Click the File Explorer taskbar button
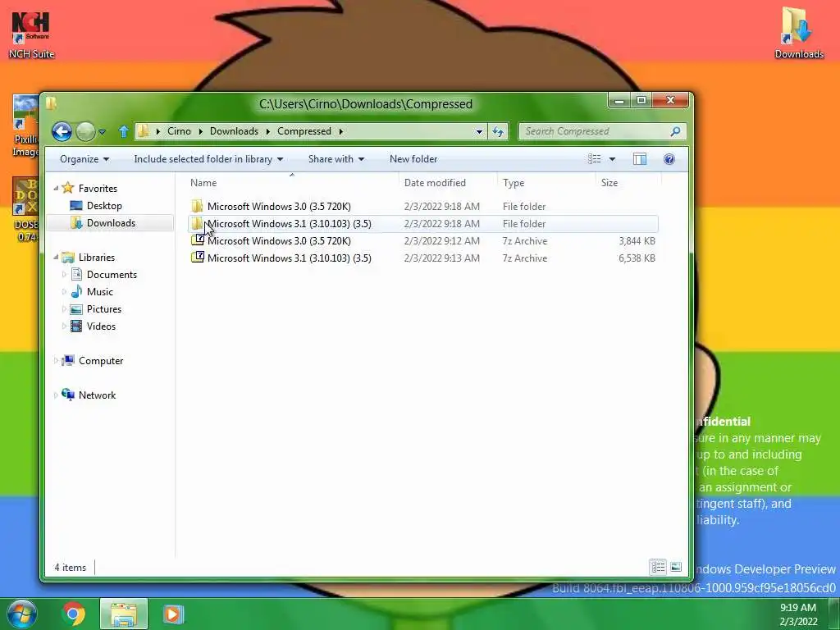 pyautogui.click(x=124, y=614)
